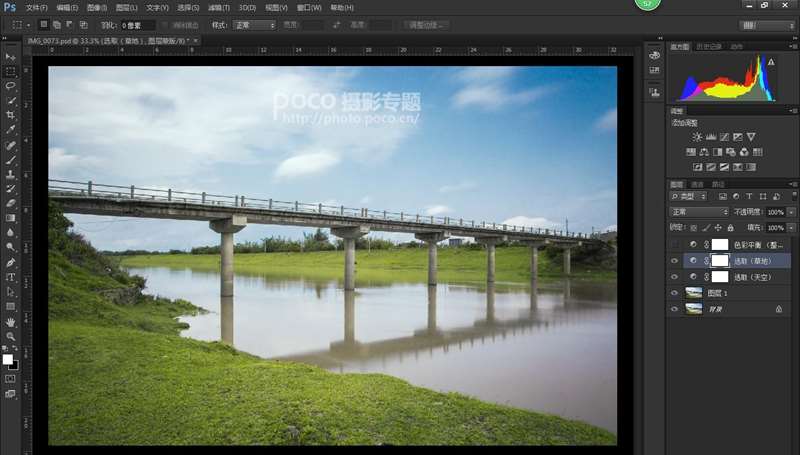The height and width of the screenshot is (455, 800).
Task: Select the Lasso tool
Action: click(x=11, y=87)
